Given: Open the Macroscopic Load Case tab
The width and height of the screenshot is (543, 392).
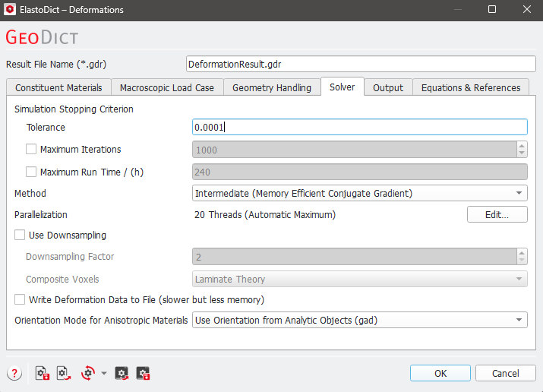Looking at the screenshot, I should 167,87.
